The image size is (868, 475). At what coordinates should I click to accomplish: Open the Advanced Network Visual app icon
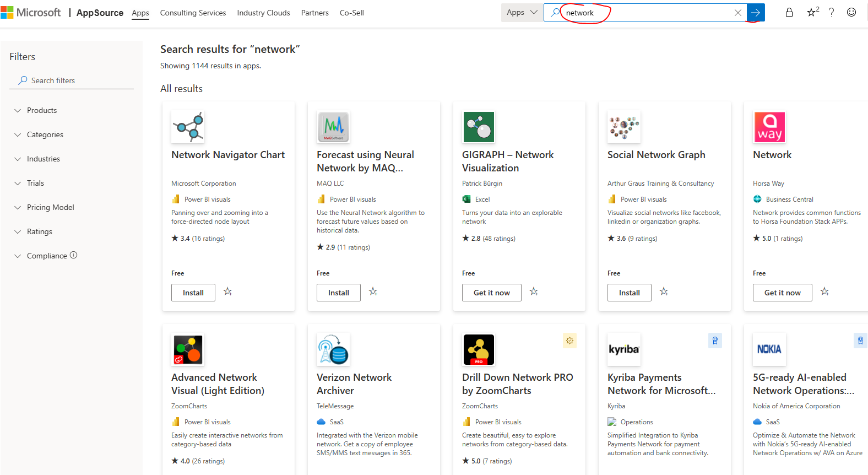188,349
